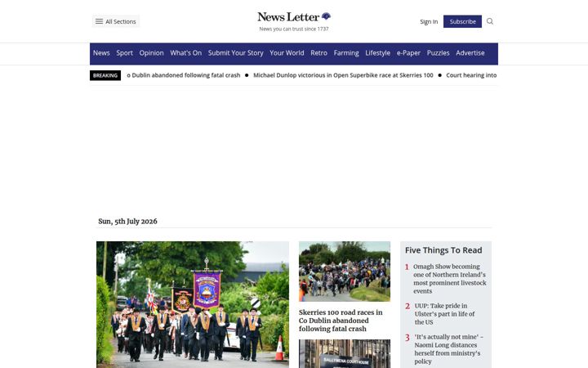
Task: Open the Sign In link
Action: (x=429, y=22)
